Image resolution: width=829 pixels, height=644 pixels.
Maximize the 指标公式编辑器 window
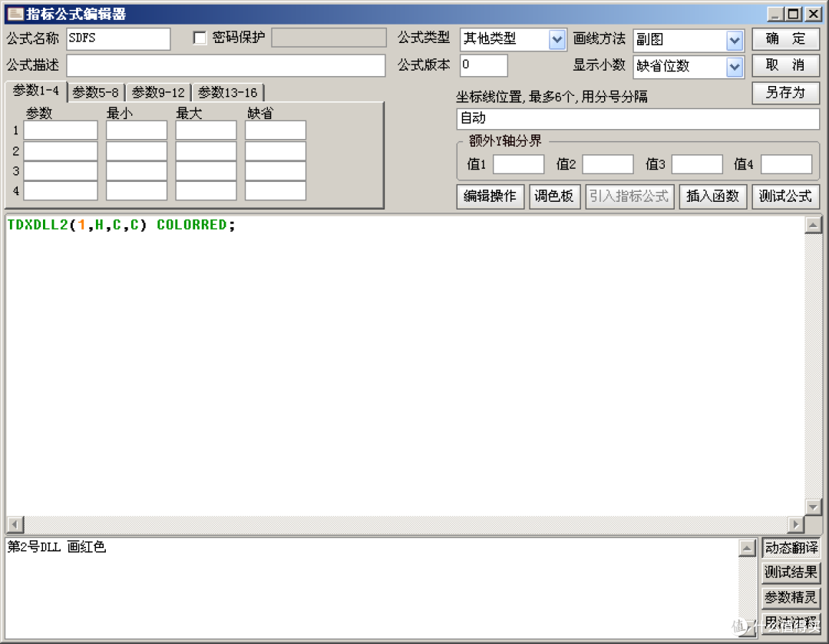click(x=793, y=14)
